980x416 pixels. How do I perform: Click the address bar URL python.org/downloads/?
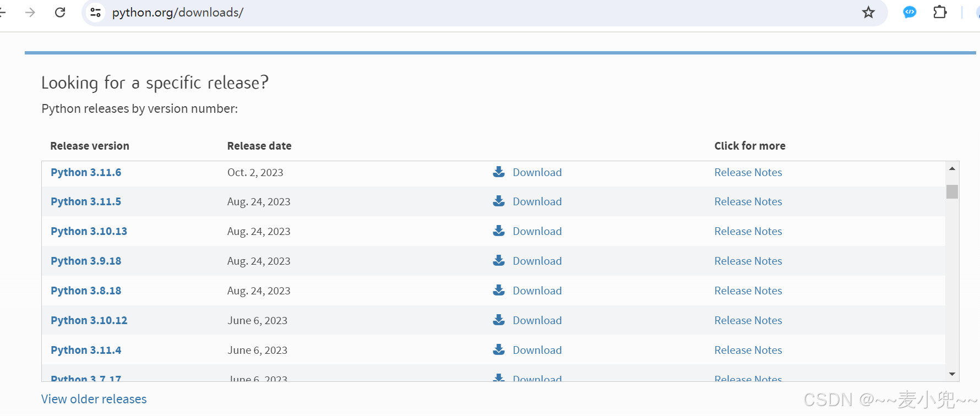(177, 12)
